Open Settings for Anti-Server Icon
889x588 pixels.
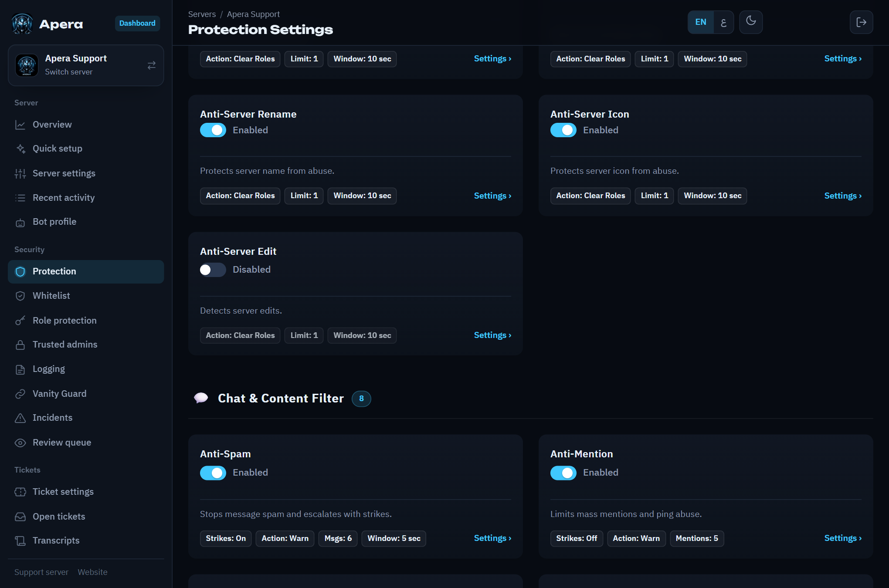pyautogui.click(x=843, y=196)
